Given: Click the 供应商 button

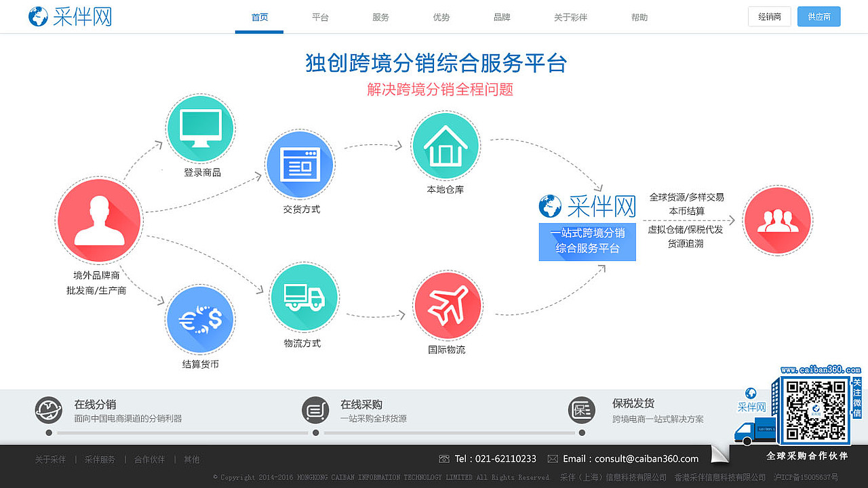Looking at the screenshot, I should pos(818,16).
